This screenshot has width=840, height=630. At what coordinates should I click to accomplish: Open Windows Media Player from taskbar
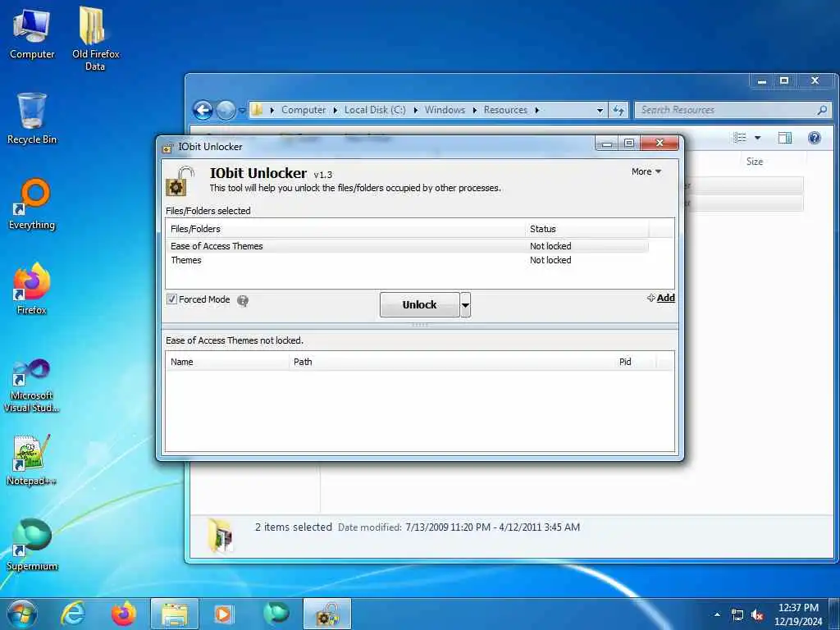223,614
